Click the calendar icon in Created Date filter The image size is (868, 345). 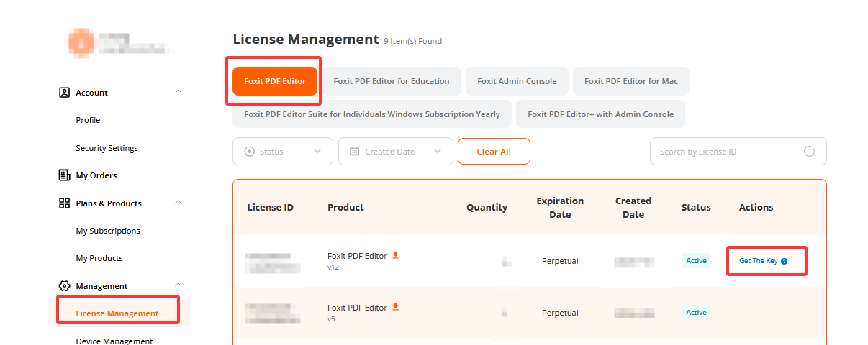[x=354, y=152]
